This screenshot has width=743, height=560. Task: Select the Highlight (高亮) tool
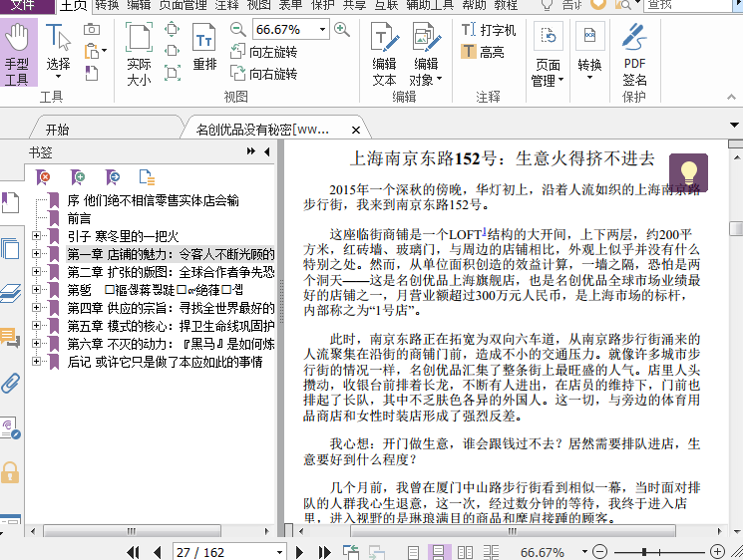pyautogui.click(x=483, y=51)
